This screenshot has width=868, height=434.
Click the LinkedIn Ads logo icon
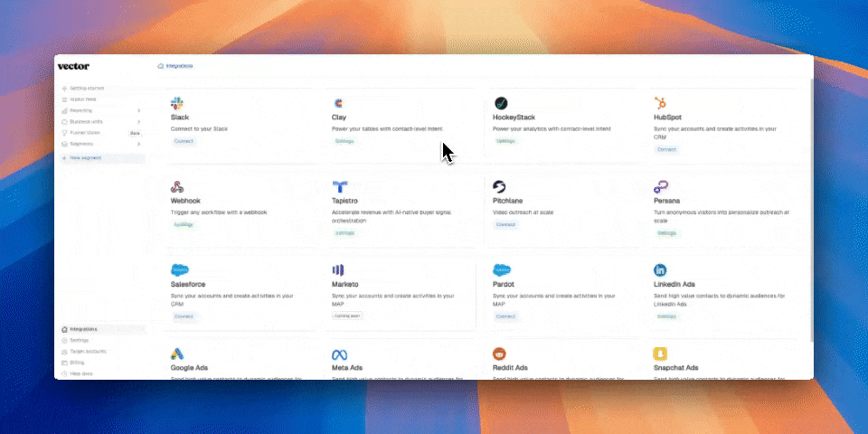click(660, 270)
